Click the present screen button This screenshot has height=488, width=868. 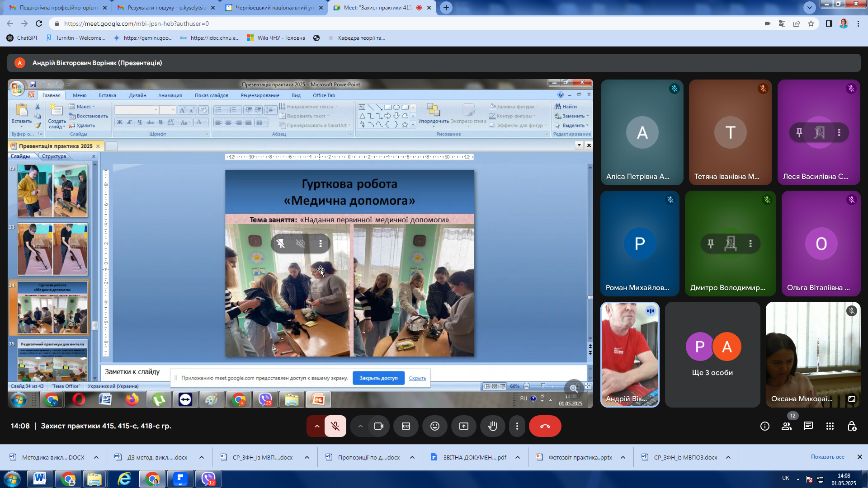(x=464, y=426)
